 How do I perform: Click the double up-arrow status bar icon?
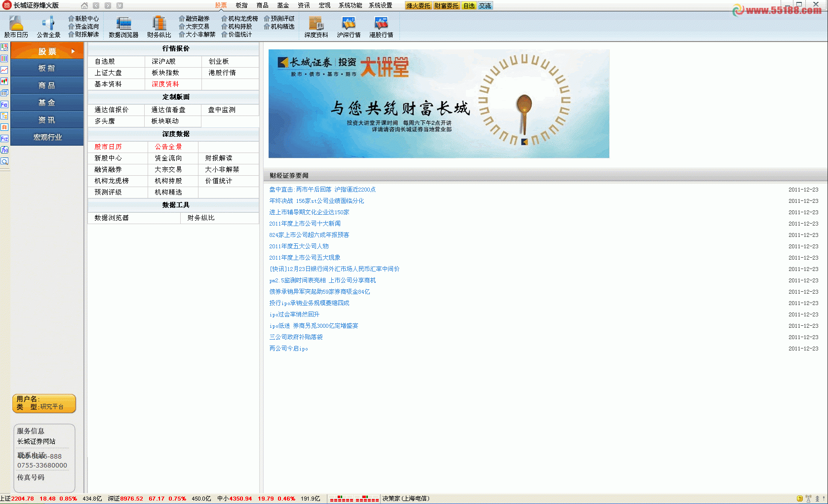[817, 499]
